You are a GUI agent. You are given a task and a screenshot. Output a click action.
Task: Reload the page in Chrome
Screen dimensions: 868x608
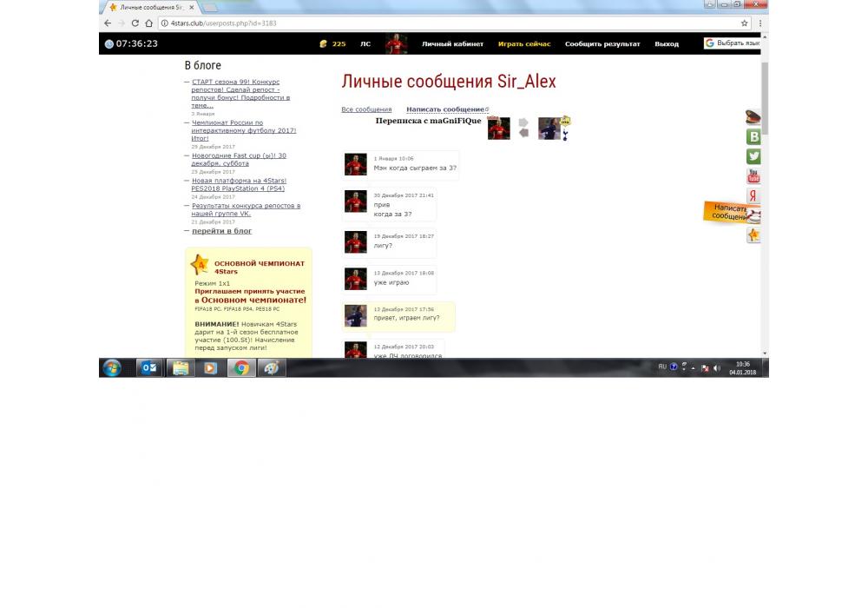pos(135,23)
